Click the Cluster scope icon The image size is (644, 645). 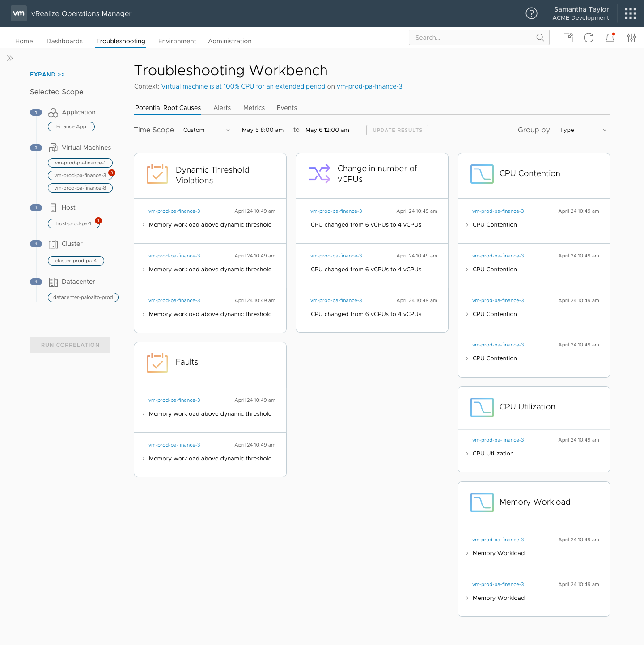pos(53,244)
